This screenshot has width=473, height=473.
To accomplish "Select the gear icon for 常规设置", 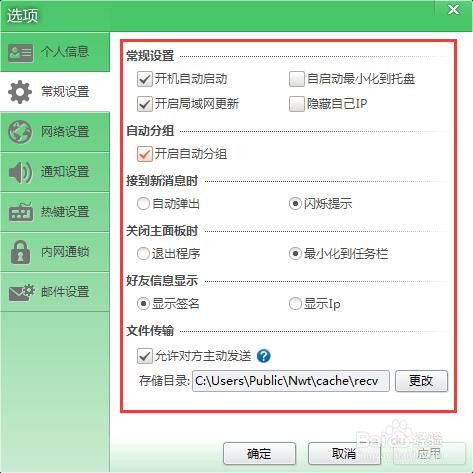I will (20, 92).
